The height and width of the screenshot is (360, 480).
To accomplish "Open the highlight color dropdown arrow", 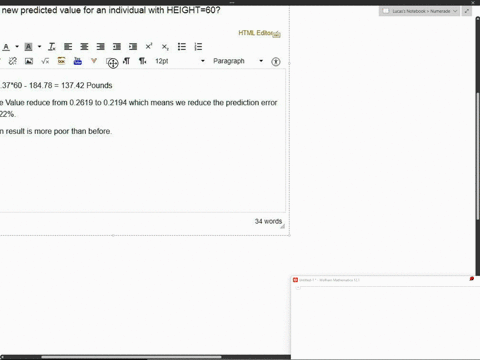I will click(39, 47).
